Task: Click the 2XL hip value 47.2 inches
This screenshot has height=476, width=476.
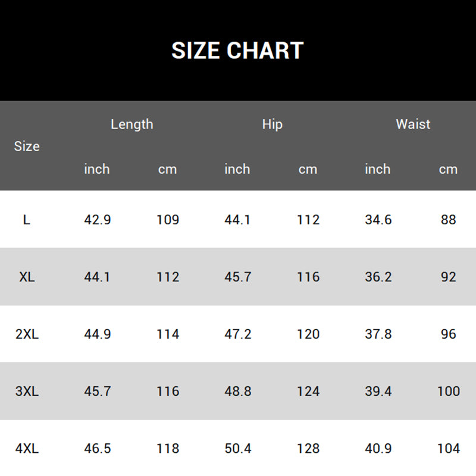Action: [x=237, y=334]
